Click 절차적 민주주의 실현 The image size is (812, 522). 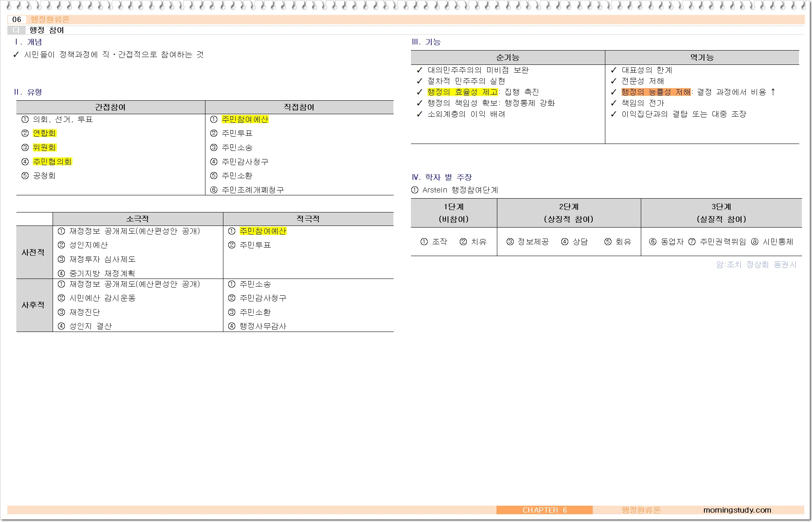(466, 81)
